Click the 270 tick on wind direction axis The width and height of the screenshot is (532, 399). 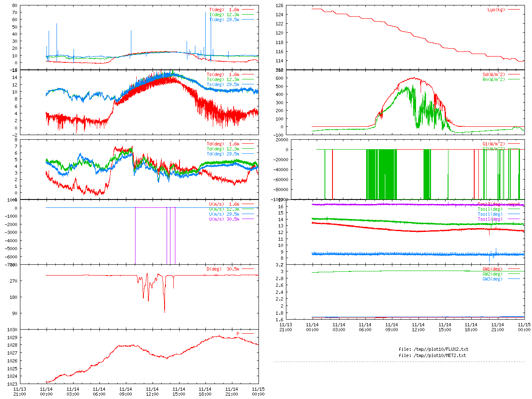[13, 281]
